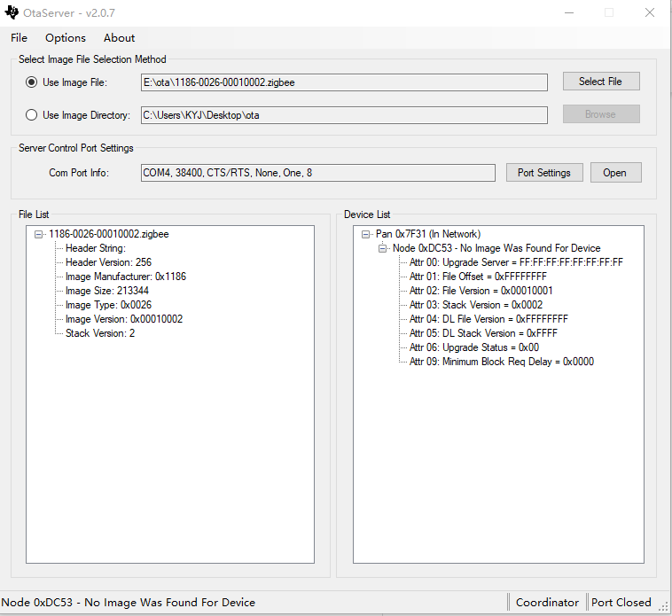672x616 pixels.
Task: Click Open to open the COM port
Action: [x=615, y=173]
